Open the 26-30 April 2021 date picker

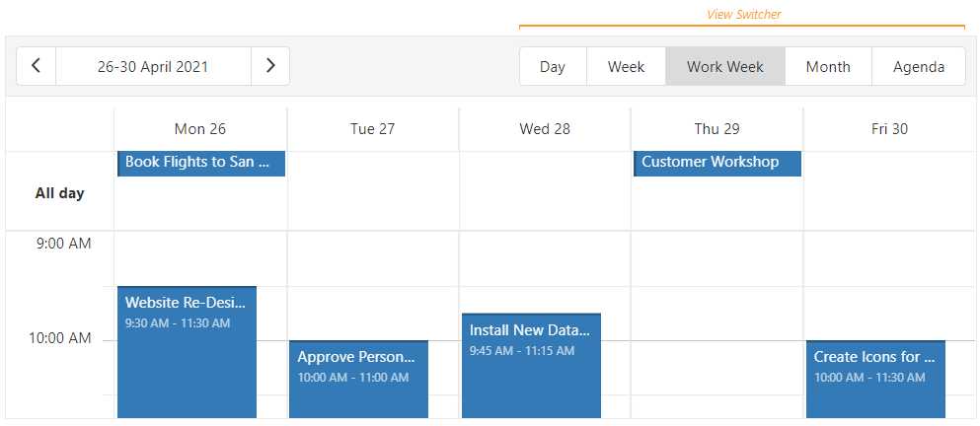point(153,66)
